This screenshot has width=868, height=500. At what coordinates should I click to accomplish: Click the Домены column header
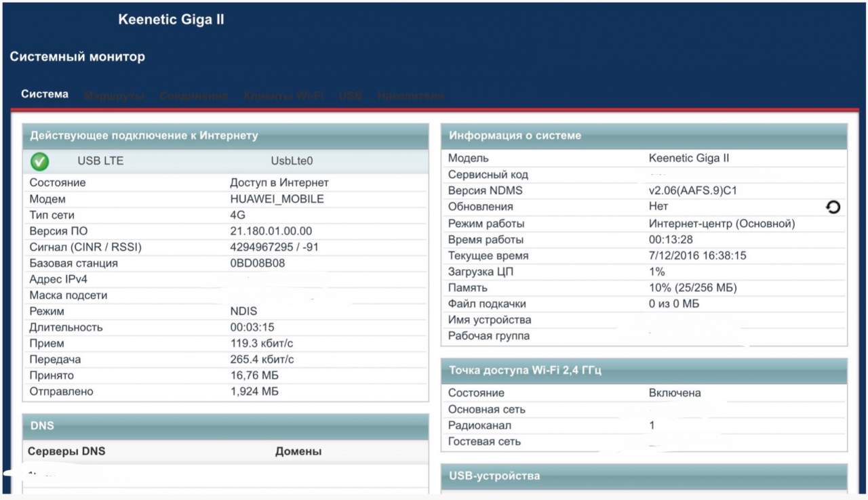298,451
